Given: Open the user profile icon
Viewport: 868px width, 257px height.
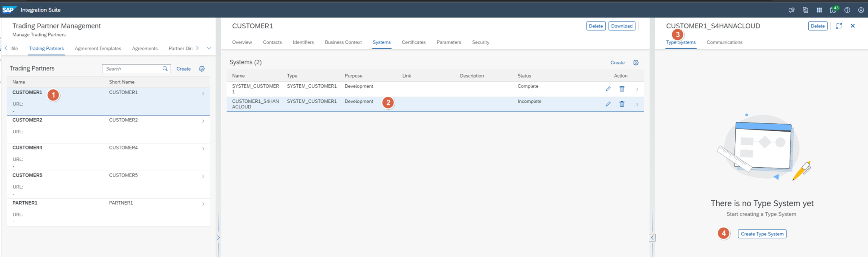Looking at the screenshot, I should (861, 10).
